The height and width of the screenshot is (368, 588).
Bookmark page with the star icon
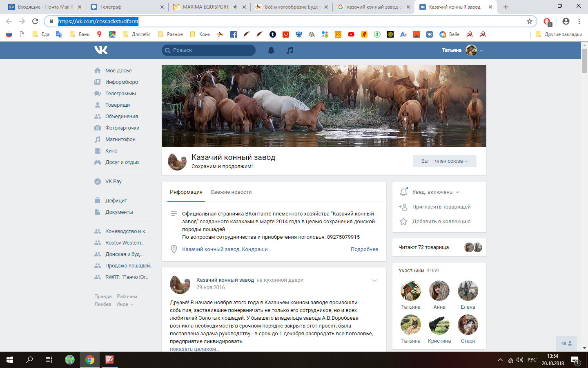(x=530, y=21)
